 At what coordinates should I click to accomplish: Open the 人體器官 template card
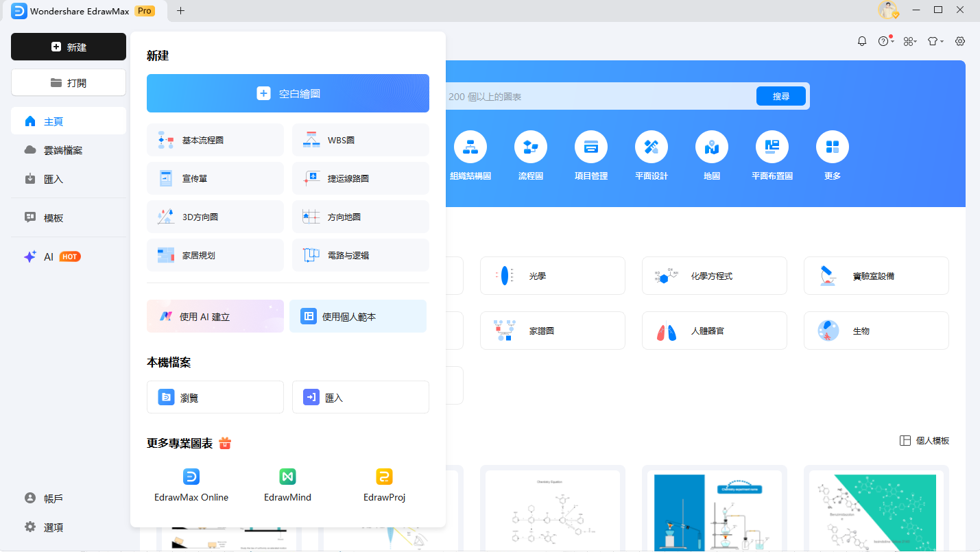pyautogui.click(x=715, y=331)
